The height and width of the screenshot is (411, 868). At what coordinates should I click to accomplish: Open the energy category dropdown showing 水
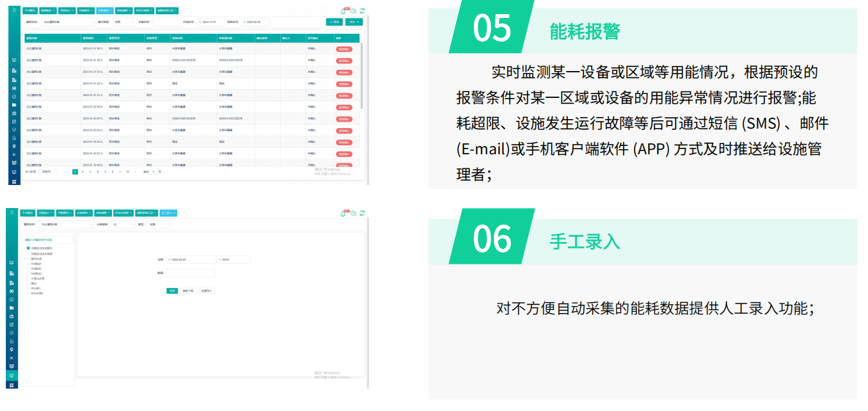(x=123, y=224)
